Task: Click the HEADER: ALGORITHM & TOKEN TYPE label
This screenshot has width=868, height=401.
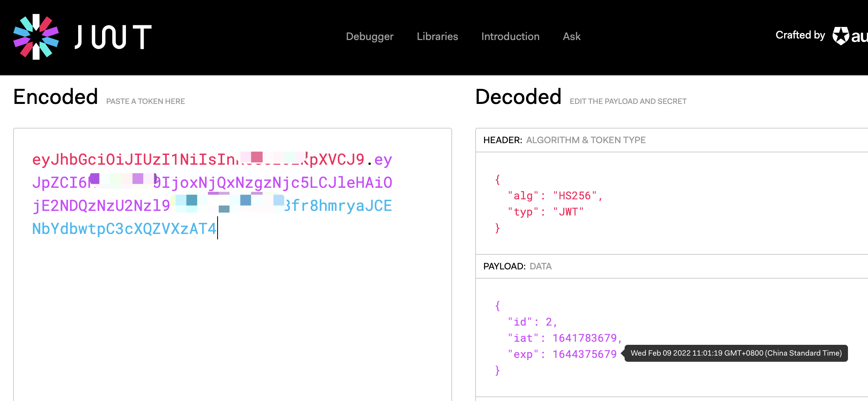Action: click(x=565, y=140)
